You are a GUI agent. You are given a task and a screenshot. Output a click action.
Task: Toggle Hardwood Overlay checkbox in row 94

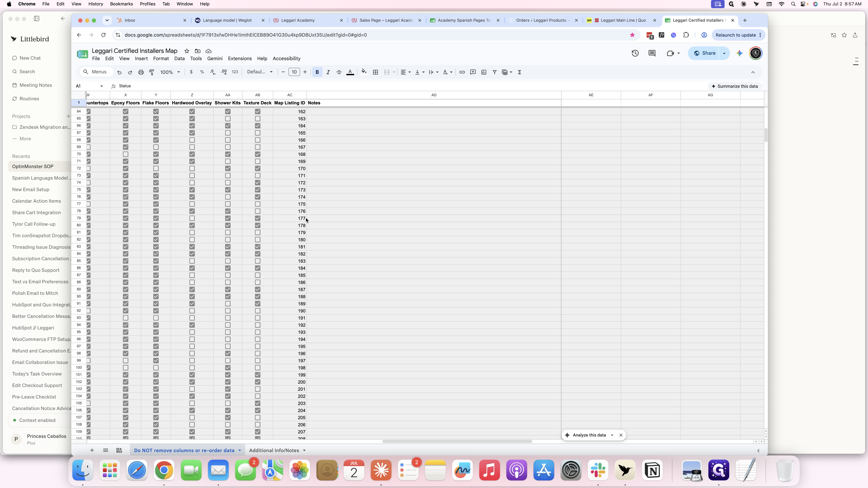[x=192, y=325]
